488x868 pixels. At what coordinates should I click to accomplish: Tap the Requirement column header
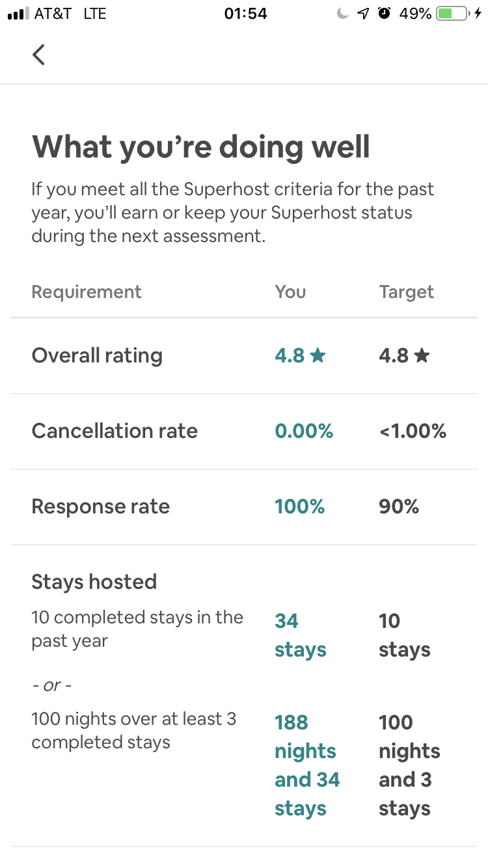[x=86, y=292]
